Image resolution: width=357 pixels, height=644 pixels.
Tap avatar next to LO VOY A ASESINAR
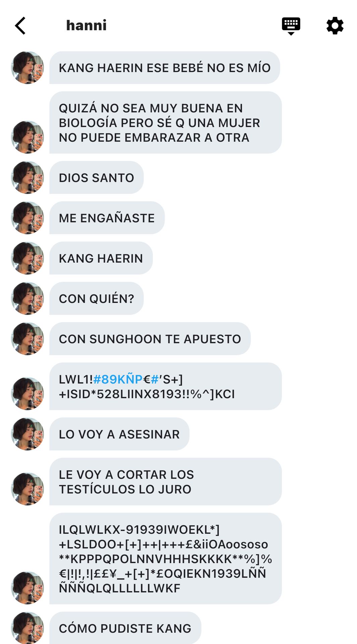coord(27,434)
